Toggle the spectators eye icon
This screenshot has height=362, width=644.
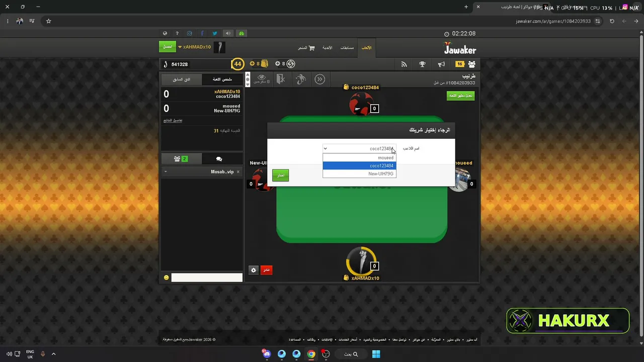pos(261,78)
